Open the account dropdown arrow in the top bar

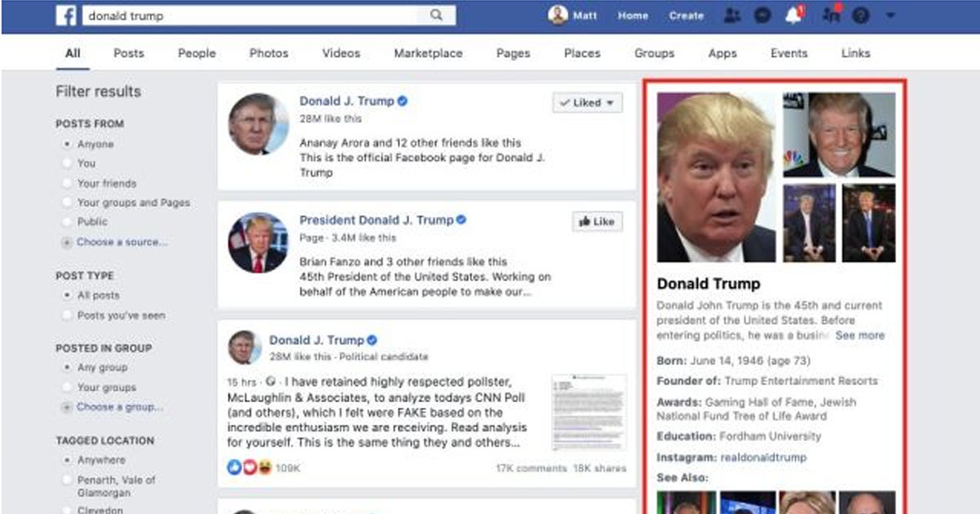pos(890,16)
